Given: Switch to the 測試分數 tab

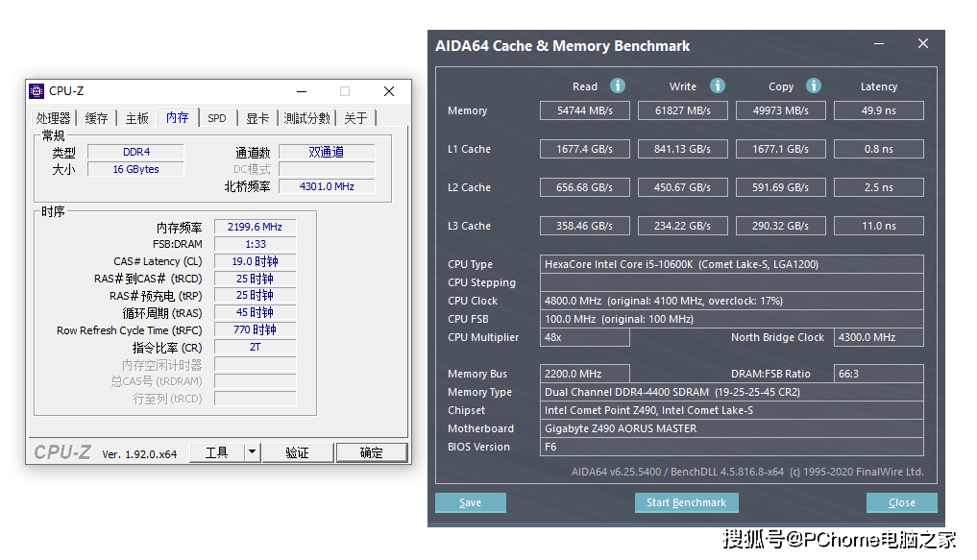Looking at the screenshot, I should (306, 118).
